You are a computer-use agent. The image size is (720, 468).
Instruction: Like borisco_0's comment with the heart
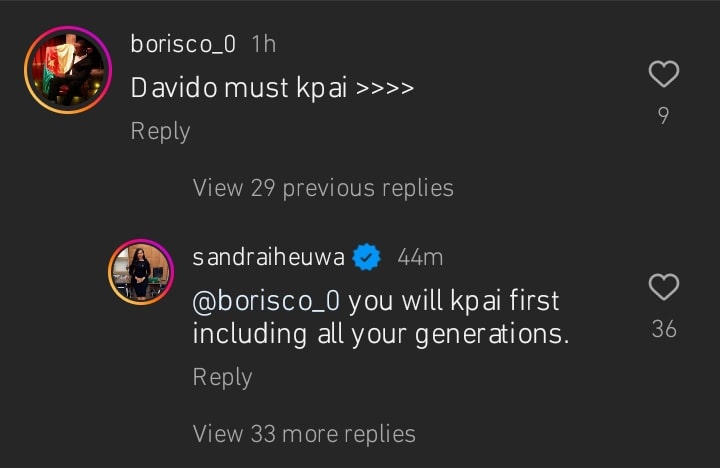coord(663,74)
